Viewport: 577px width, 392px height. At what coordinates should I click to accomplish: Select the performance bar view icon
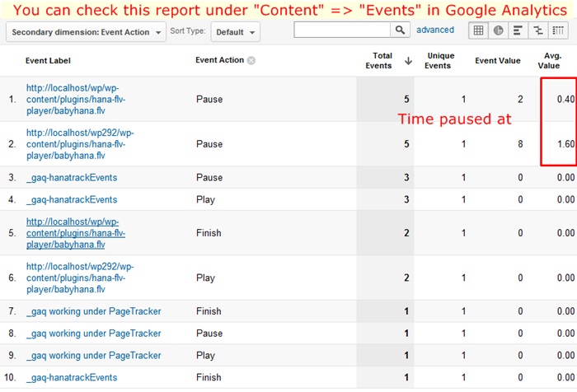pos(518,30)
